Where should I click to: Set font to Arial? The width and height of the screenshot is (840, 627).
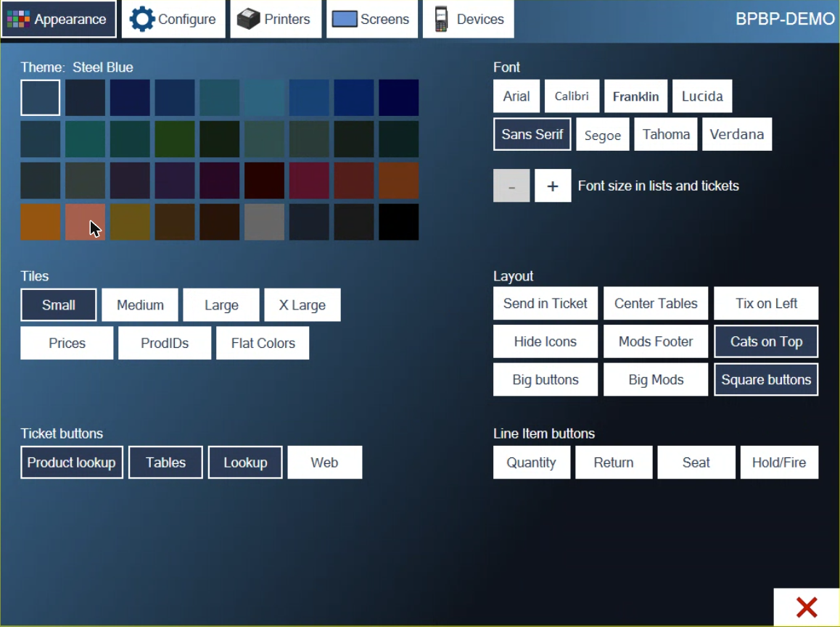(x=516, y=96)
